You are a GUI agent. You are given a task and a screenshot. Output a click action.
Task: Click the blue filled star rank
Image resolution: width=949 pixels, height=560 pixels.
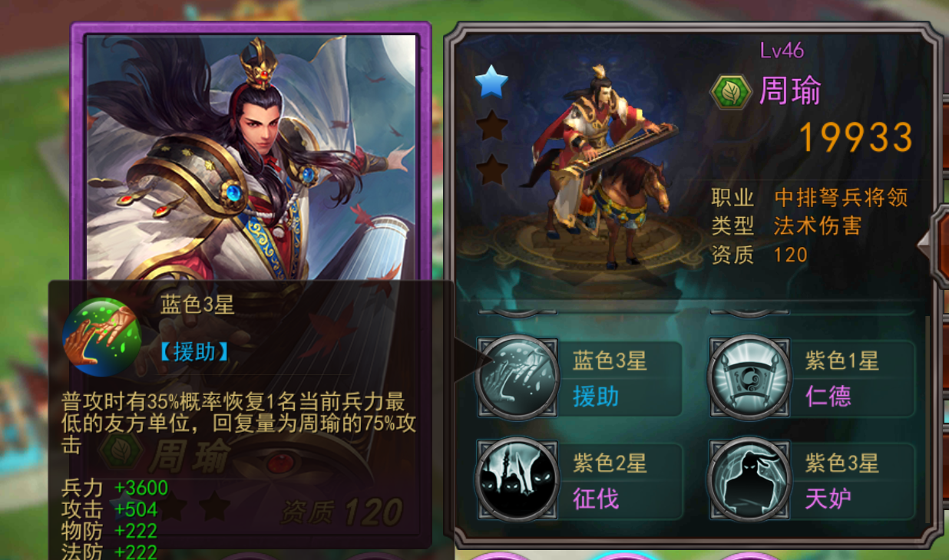tap(491, 81)
